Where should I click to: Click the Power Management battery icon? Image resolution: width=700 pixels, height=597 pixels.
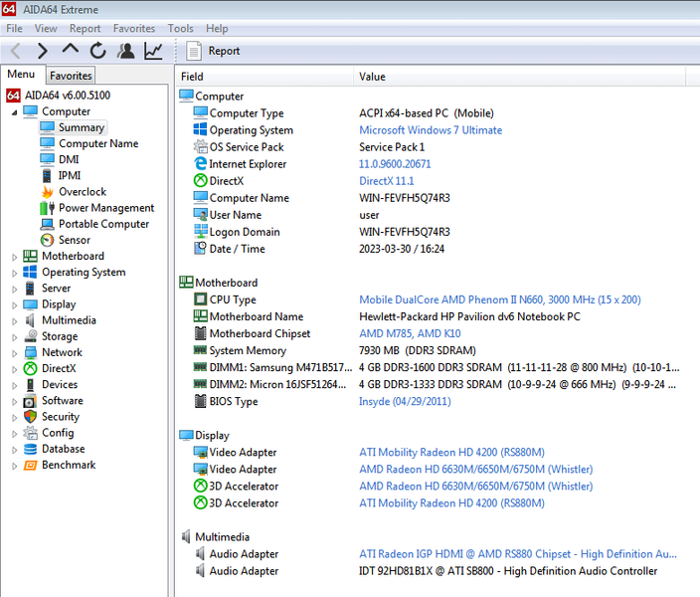point(48,208)
